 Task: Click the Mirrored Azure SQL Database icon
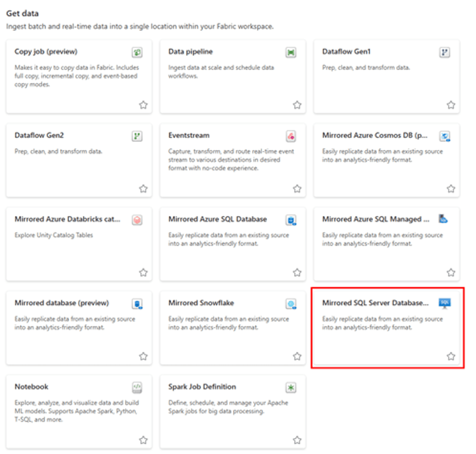pyautogui.click(x=291, y=220)
